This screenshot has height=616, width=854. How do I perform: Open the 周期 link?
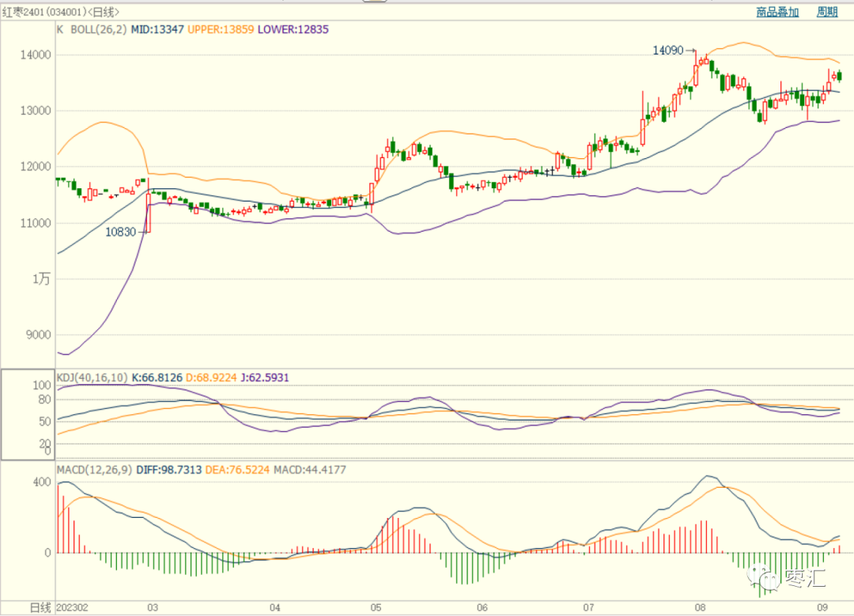(x=827, y=12)
